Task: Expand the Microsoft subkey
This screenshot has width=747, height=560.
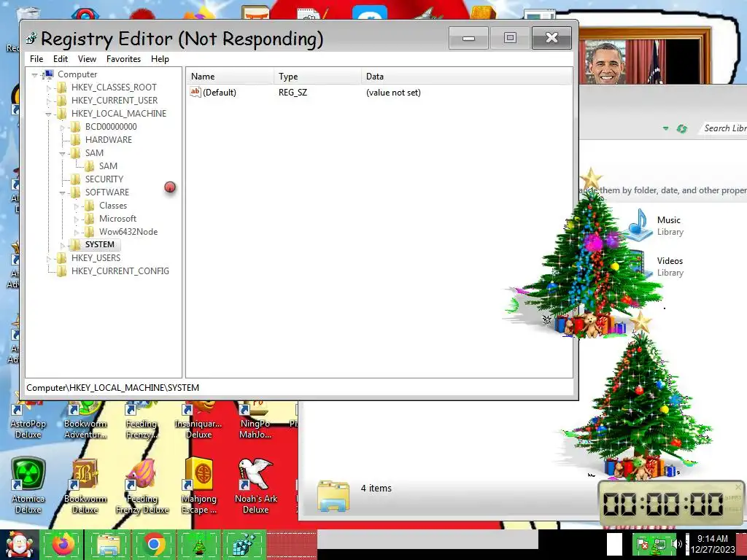Action: [76, 219]
